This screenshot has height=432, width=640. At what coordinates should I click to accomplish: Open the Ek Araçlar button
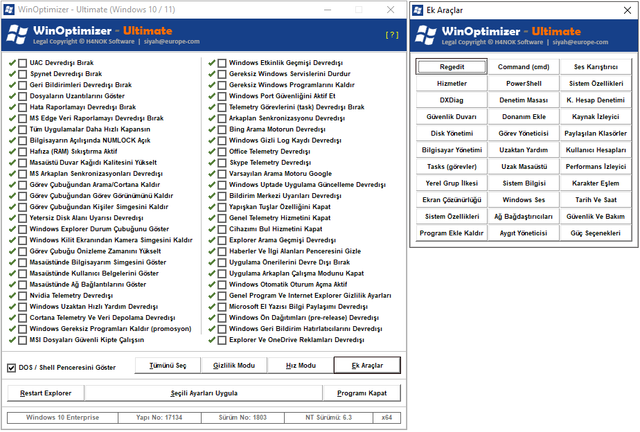[x=367, y=365]
